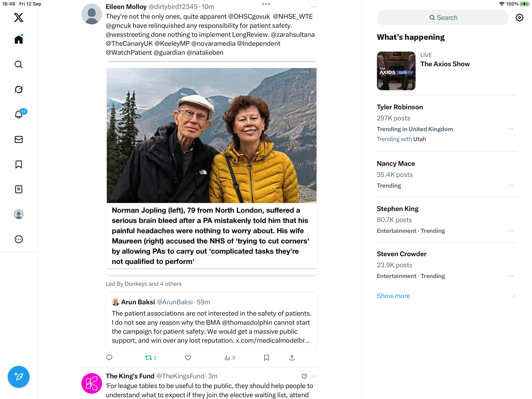Open more options for Eileen Molloy's post

point(314,7)
